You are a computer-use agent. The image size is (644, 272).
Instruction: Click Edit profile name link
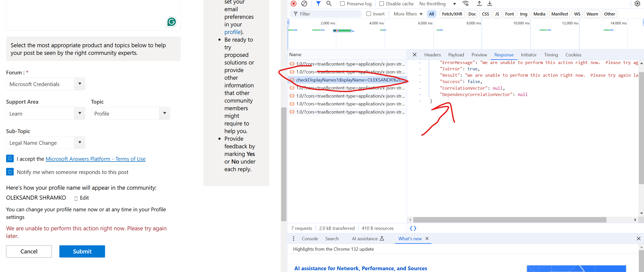click(84, 198)
